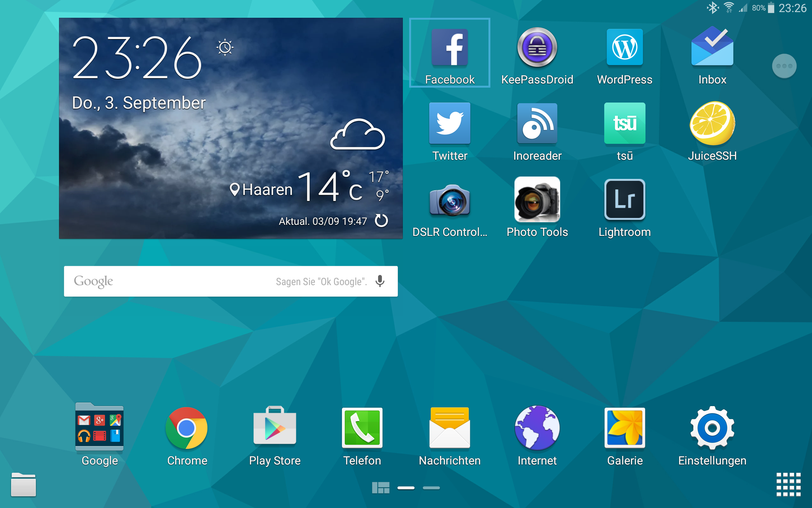This screenshot has height=508, width=812.
Task: Click the Google search bar
Action: point(231,281)
